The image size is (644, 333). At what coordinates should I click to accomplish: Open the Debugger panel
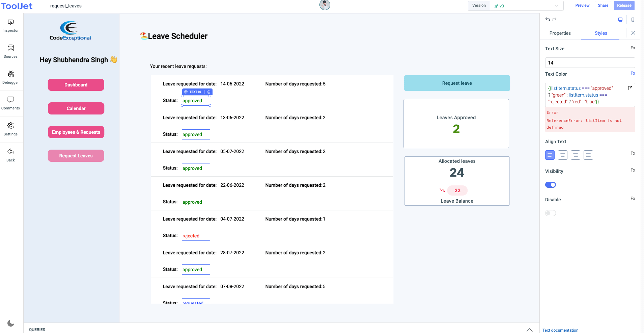(x=11, y=77)
